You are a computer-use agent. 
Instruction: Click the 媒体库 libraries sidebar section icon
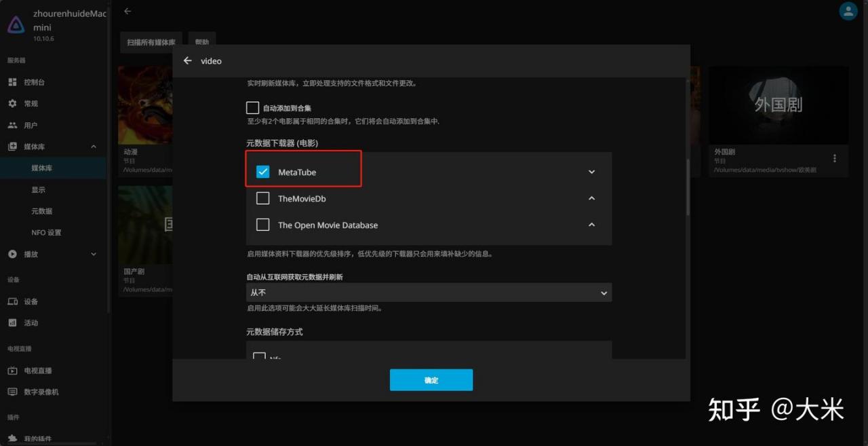coord(12,147)
